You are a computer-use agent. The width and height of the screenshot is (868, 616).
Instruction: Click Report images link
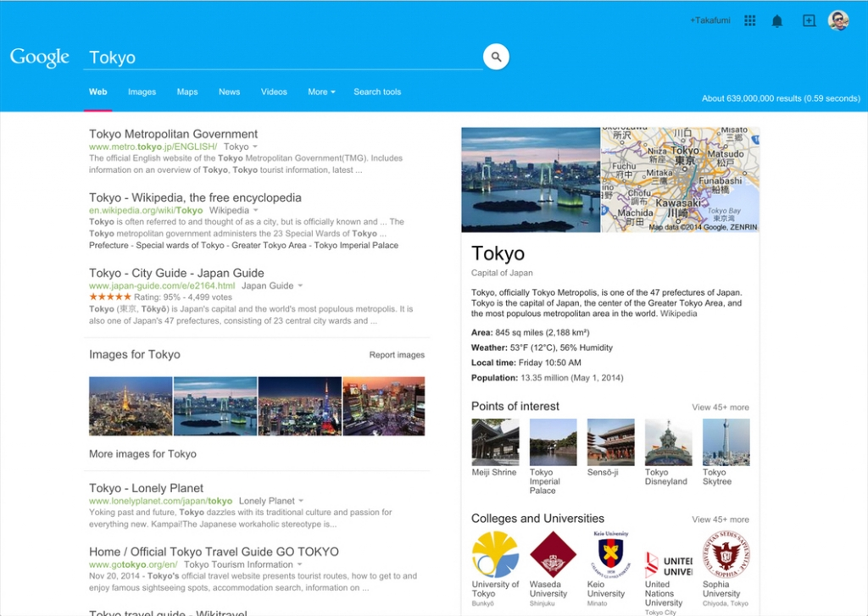coord(397,355)
